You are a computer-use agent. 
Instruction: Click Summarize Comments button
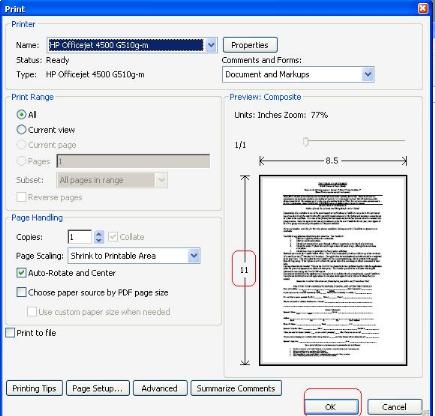[236, 388]
